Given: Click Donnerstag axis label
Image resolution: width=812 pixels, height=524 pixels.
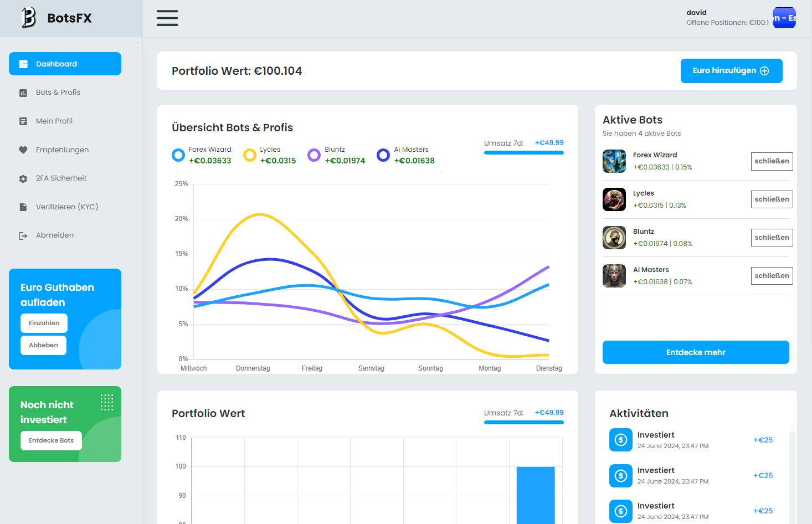Looking at the screenshot, I should click(x=253, y=368).
